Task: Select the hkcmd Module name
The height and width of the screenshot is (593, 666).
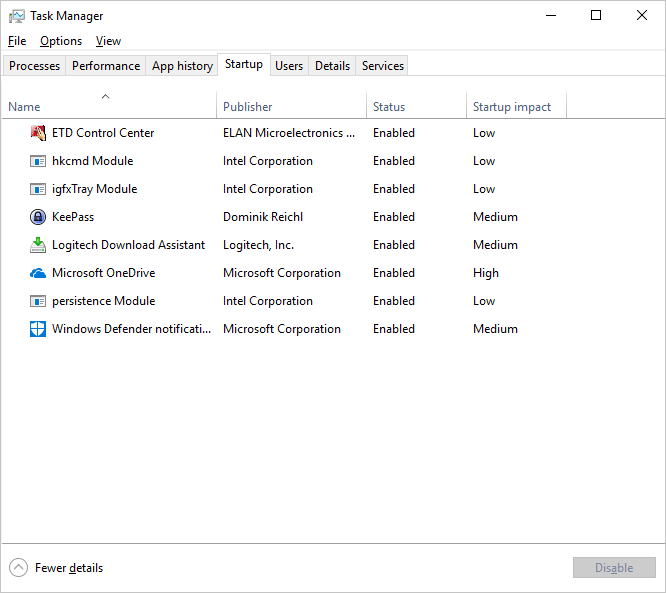Action: tap(93, 161)
